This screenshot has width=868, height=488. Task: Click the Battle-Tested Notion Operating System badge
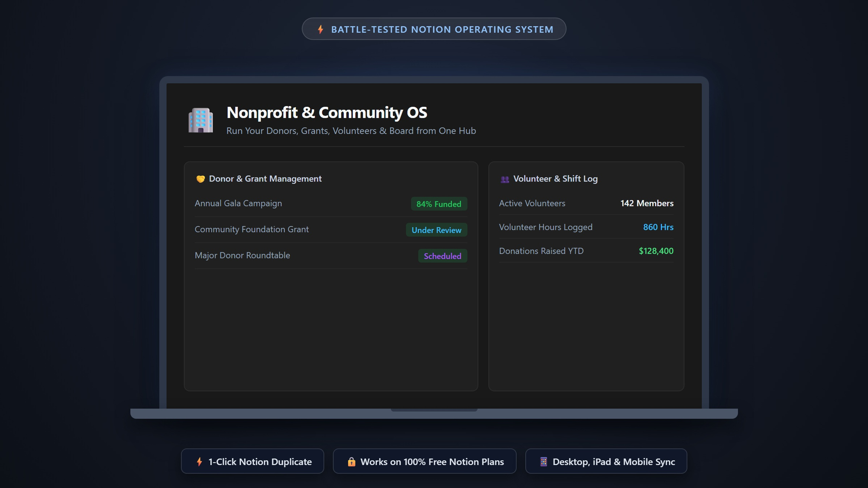pos(434,29)
